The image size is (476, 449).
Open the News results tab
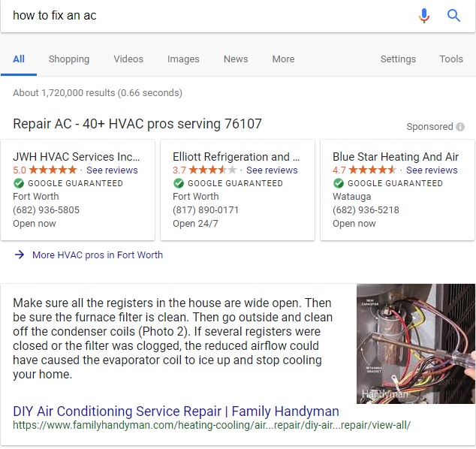pyautogui.click(x=236, y=59)
